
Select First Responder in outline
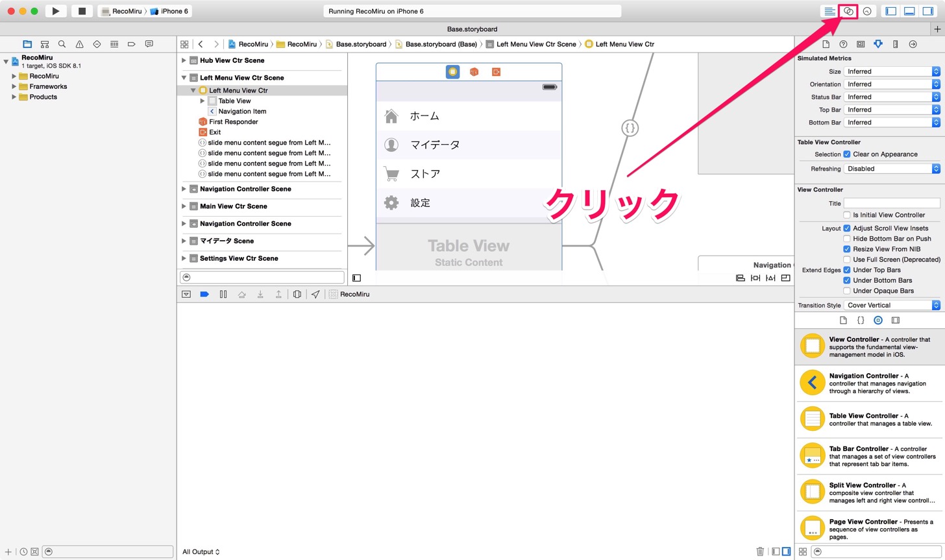(x=234, y=122)
